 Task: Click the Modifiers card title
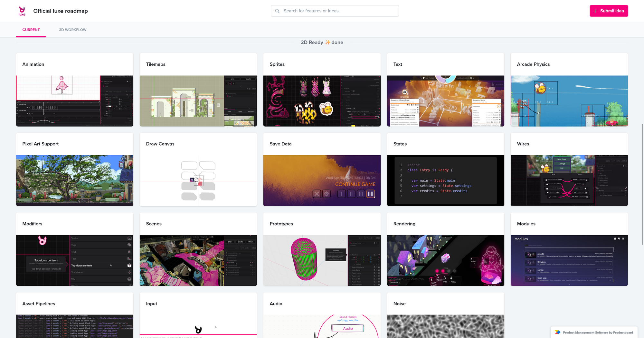click(32, 224)
